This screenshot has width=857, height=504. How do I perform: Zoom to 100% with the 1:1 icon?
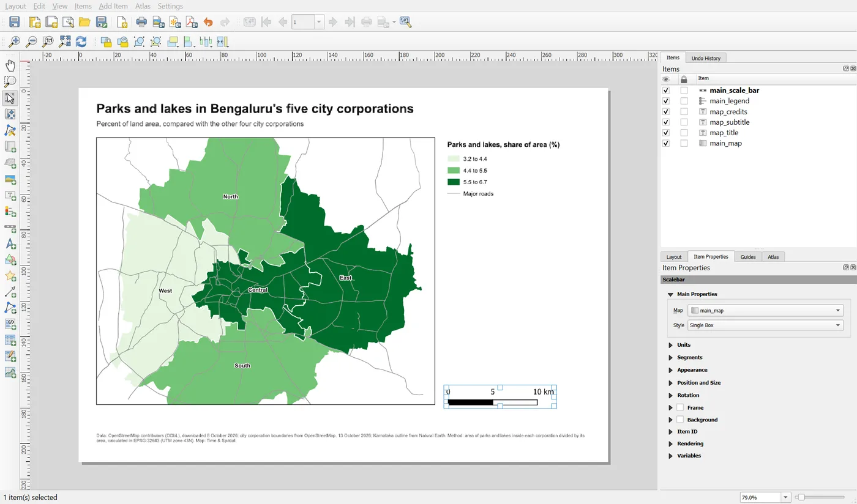[48, 42]
